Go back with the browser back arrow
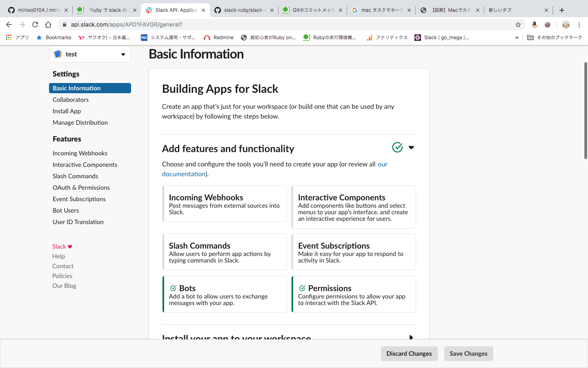Image resolution: width=588 pixels, height=368 pixels. pyautogui.click(x=9, y=25)
